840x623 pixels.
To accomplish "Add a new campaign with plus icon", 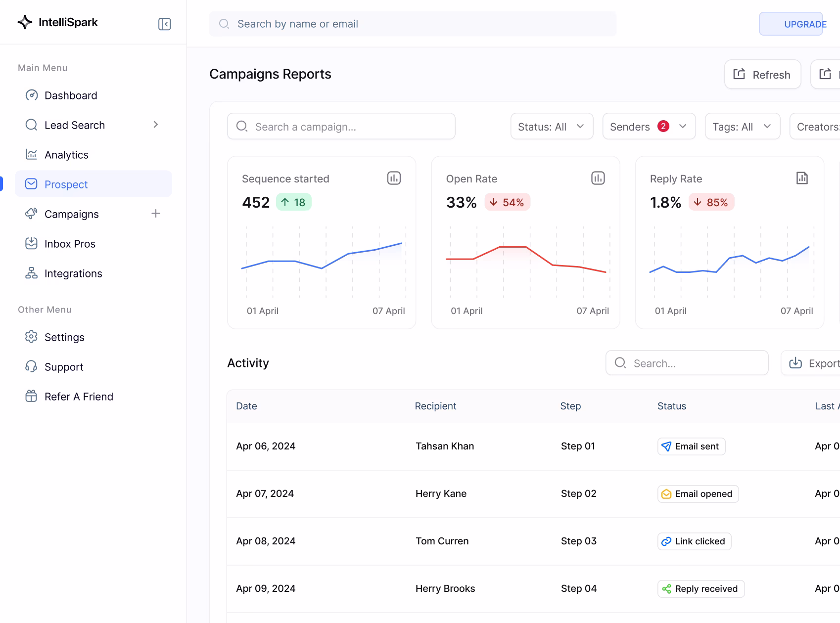I will point(156,214).
